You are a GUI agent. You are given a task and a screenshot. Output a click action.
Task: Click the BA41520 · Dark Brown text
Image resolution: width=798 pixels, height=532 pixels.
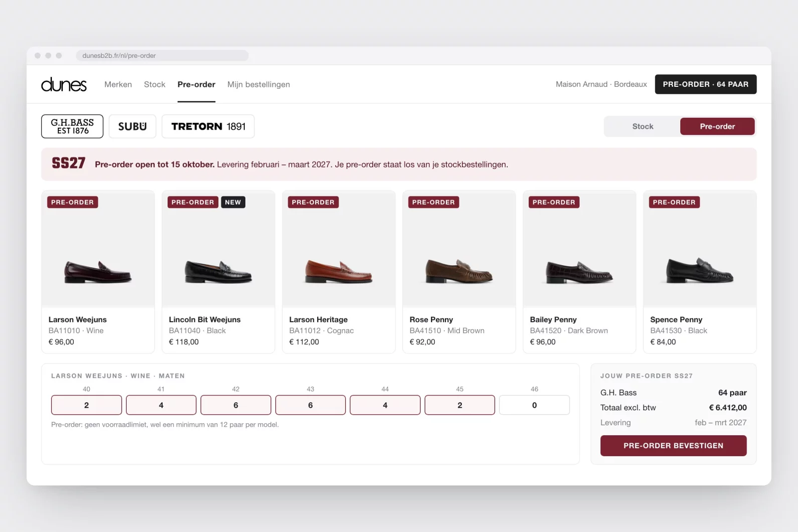[569, 331]
